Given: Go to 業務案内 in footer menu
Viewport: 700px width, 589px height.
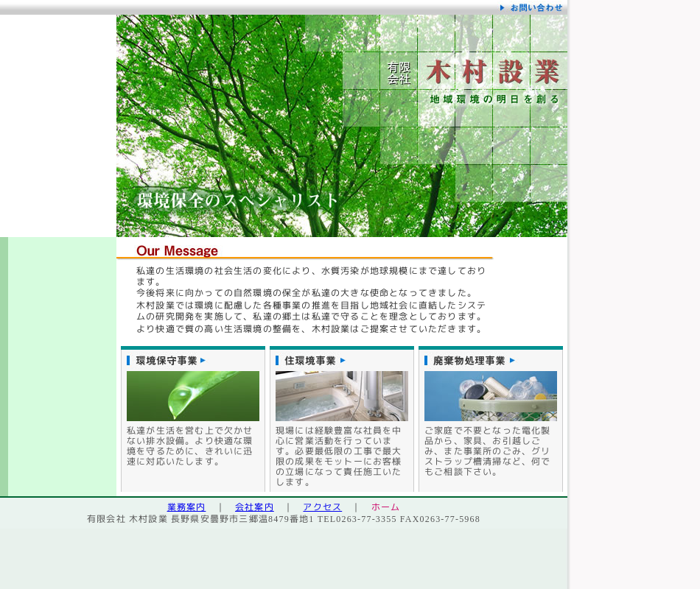Looking at the screenshot, I should pyautogui.click(x=186, y=507).
